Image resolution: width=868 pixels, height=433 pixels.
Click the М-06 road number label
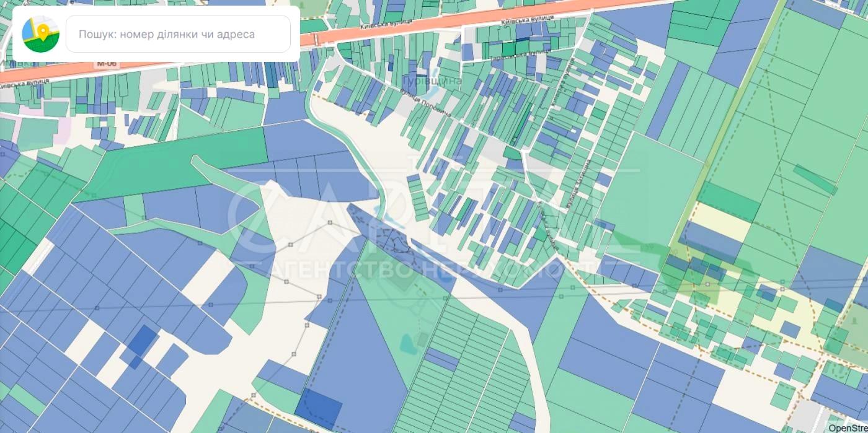coord(107,64)
